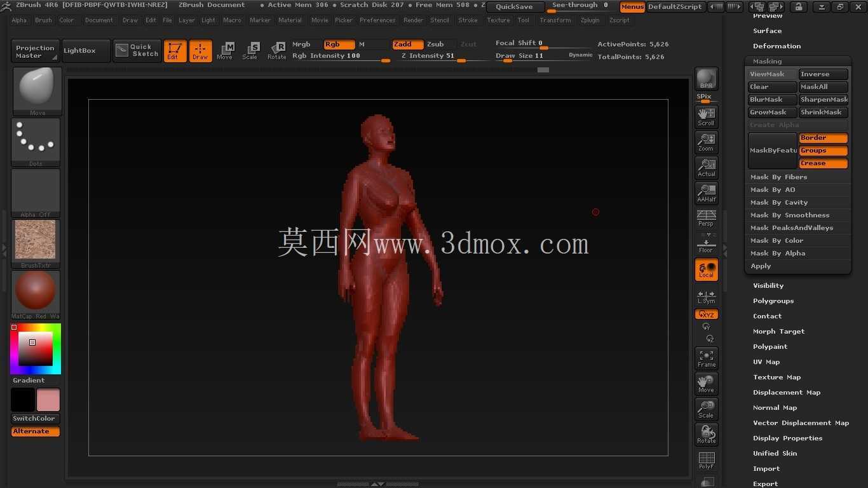Click the AAHalf icon
This screenshot has height=488, width=868.
point(706,193)
